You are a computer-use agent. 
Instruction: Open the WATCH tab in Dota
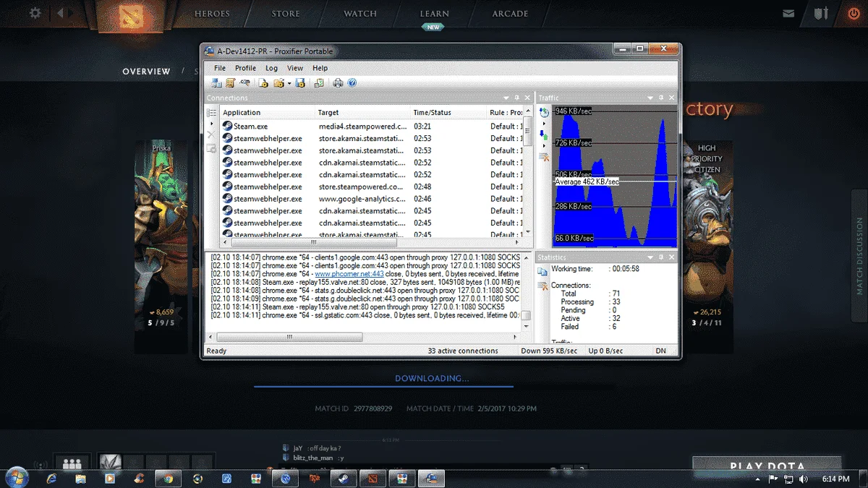360,14
